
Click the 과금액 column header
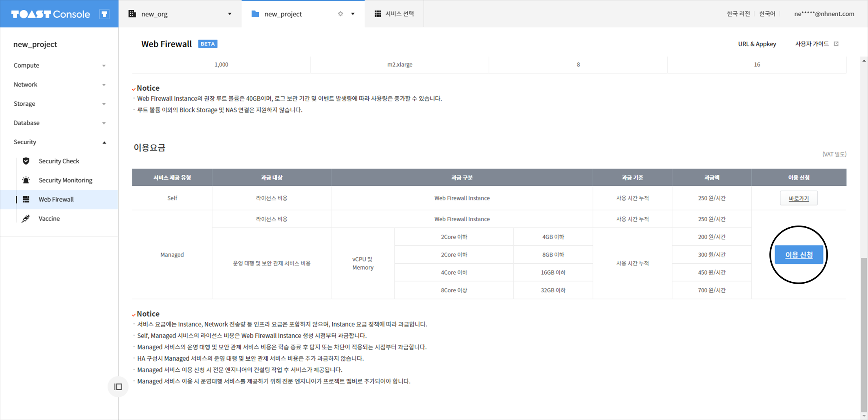pos(712,178)
